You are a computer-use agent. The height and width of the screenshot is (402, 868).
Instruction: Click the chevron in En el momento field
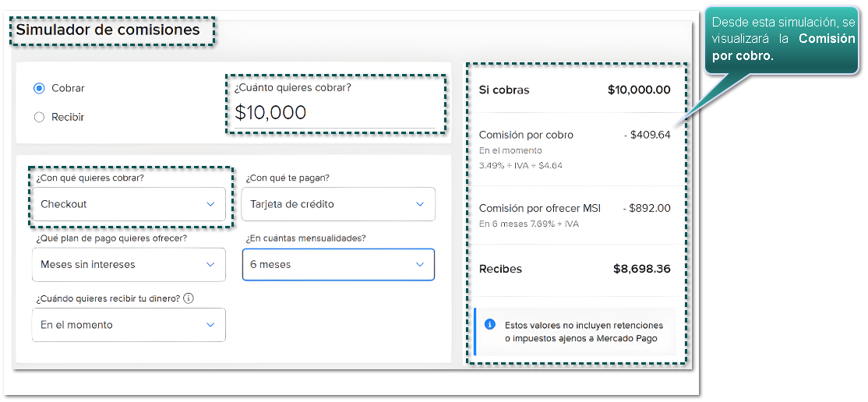[210, 325]
